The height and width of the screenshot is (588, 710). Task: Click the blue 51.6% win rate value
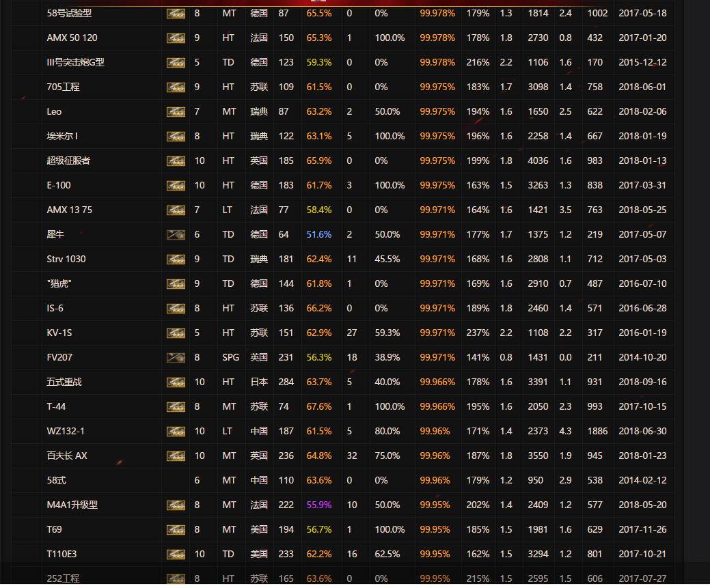318,234
